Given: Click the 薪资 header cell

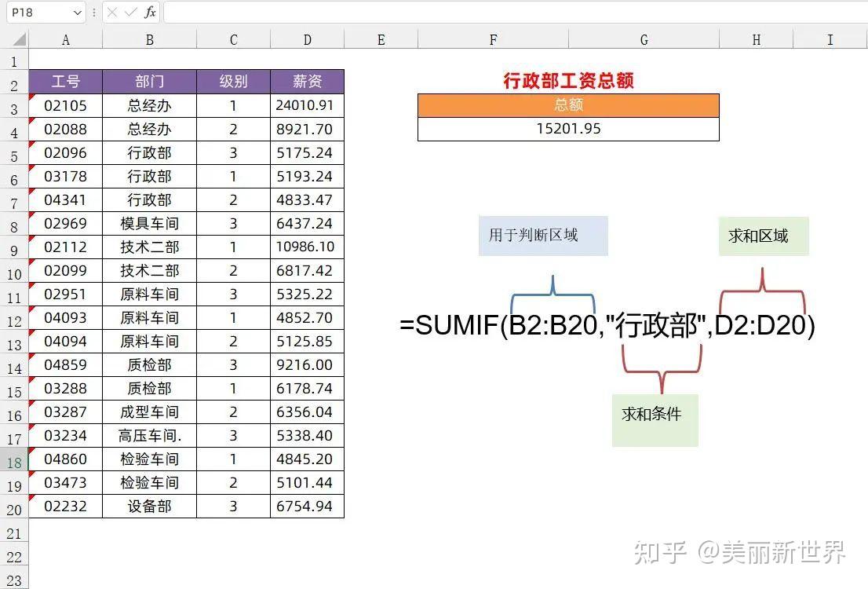Looking at the screenshot, I should point(307,82).
